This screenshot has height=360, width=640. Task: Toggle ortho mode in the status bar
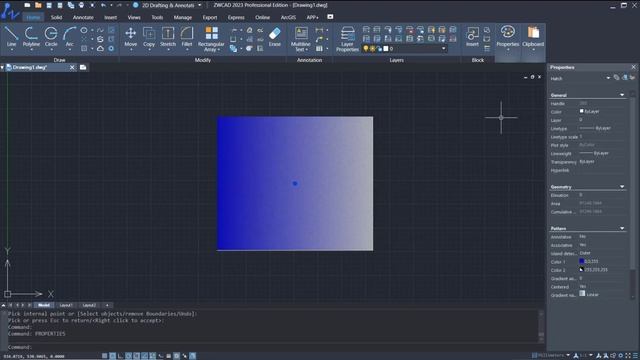tap(120, 356)
